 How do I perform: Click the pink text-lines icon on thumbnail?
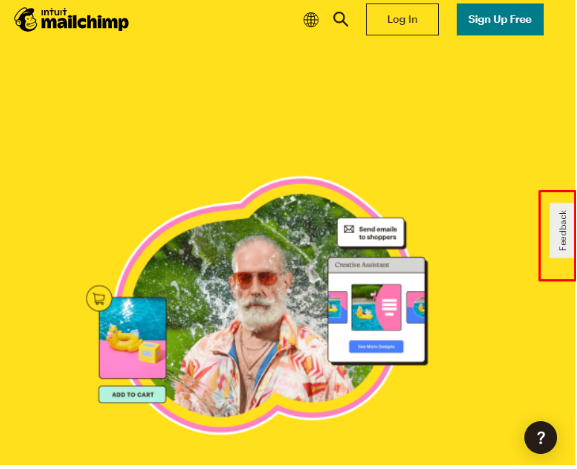pyautogui.click(x=389, y=308)
